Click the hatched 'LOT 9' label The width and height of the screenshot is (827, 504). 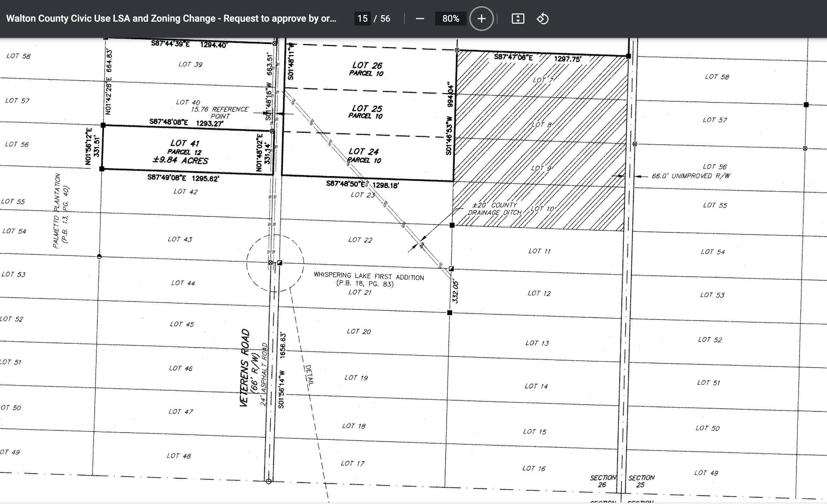[541, 168]
